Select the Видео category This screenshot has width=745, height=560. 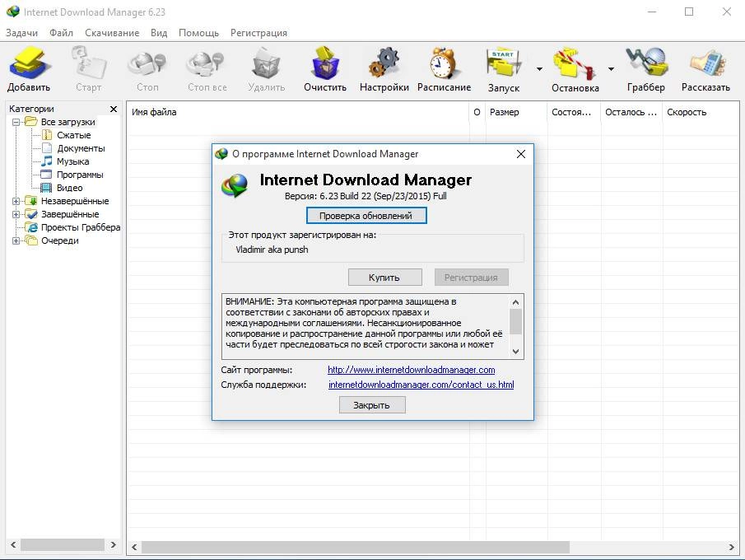coord(69,189)
